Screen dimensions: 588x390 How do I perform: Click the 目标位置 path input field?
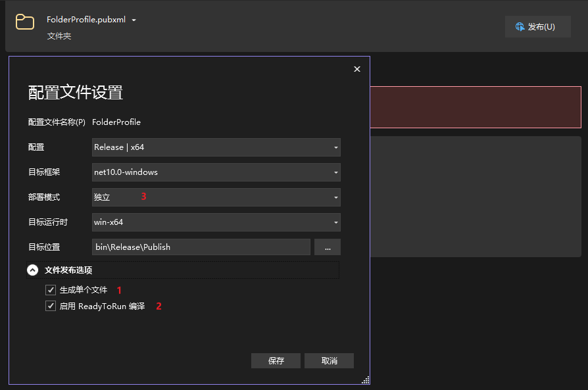201,247
